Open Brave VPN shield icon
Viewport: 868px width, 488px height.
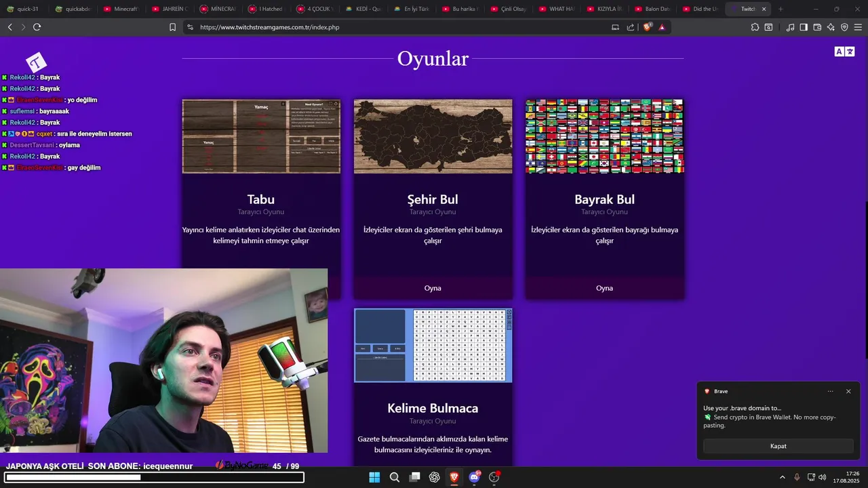pyautogui.click(x=844, y=27)
